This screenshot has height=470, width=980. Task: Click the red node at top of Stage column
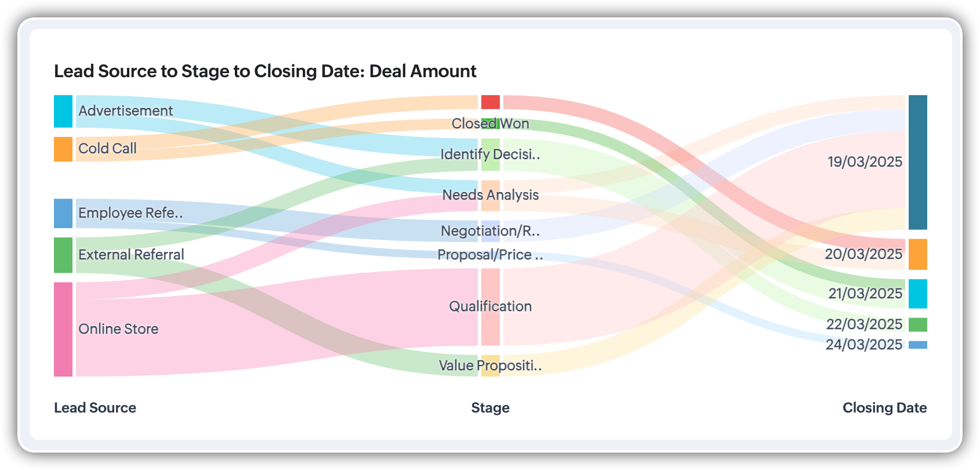point(490,102)
